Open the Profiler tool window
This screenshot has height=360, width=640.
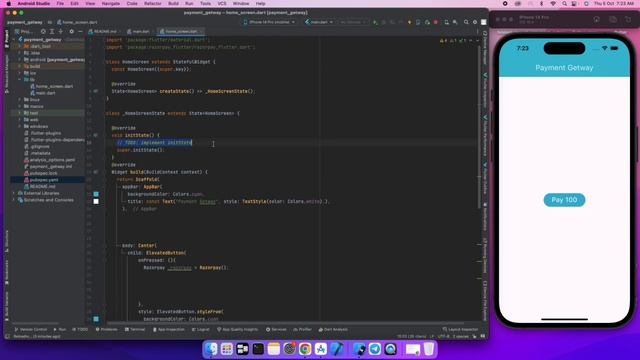pyautogui.click(x=302, y=329)
